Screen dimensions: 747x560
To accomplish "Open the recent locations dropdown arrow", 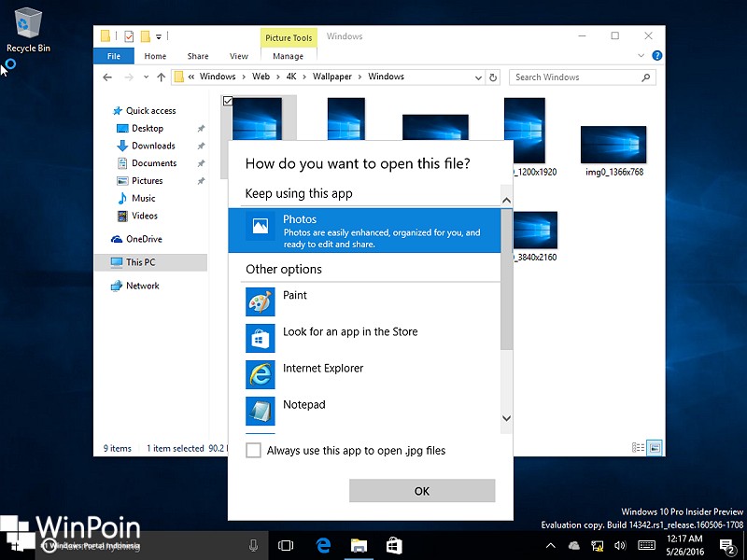I will coord(146,77).
